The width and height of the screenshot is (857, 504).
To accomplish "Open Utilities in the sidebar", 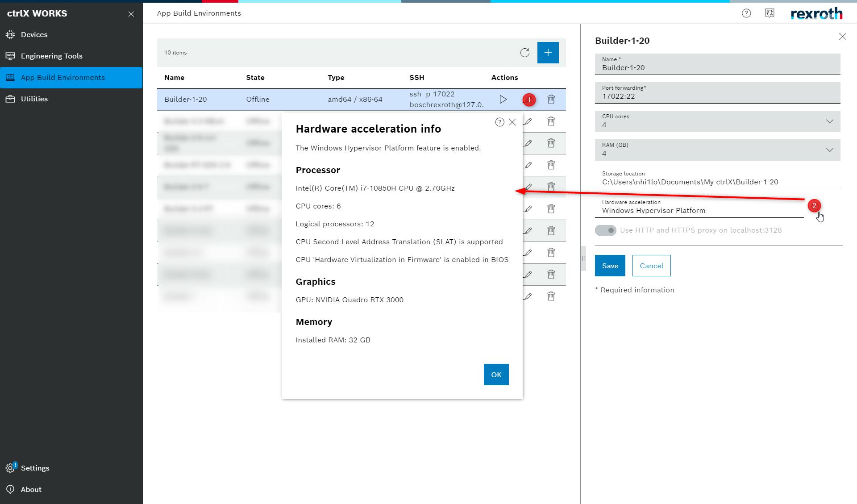I will tap(34, 99).
